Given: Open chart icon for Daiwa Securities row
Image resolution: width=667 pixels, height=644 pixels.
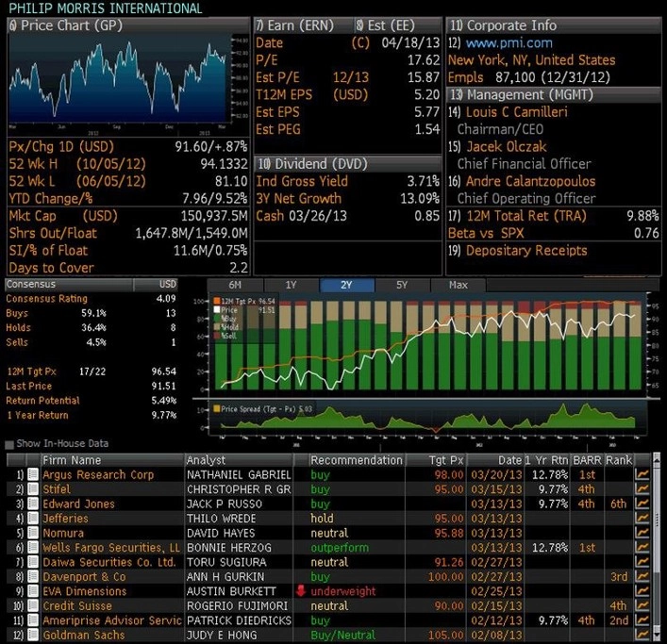Looking at the screenshot, I should coord(642,562).
